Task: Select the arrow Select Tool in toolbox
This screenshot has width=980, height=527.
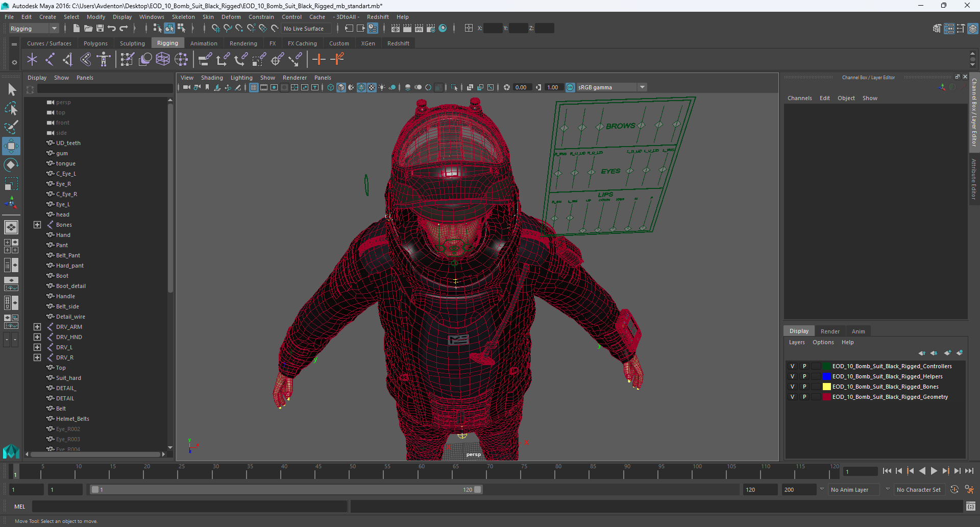Action: tap(11, 90)
